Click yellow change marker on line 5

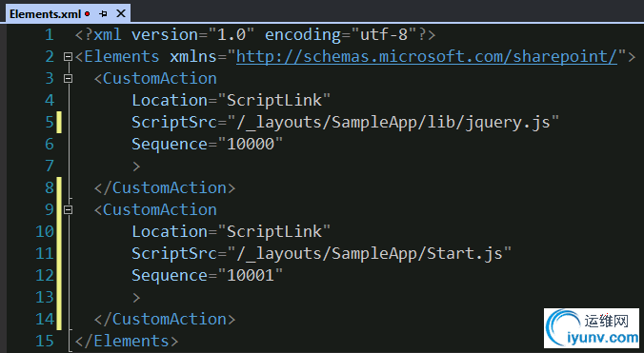coord(59,122)
